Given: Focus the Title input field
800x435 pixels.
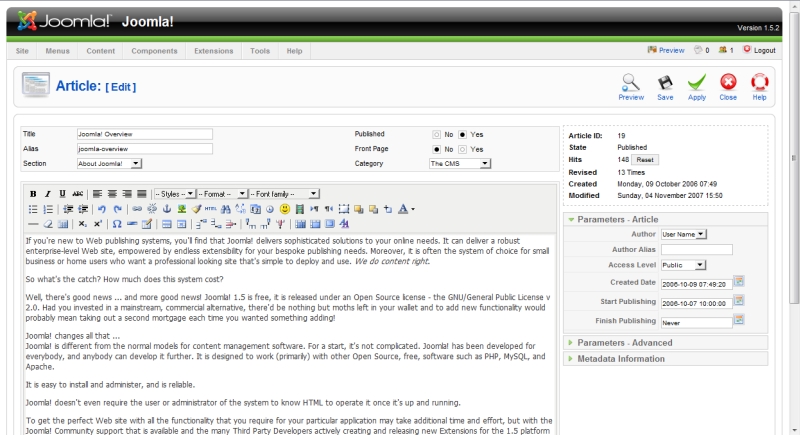Looking at the screenshot, I should [145, 134].
